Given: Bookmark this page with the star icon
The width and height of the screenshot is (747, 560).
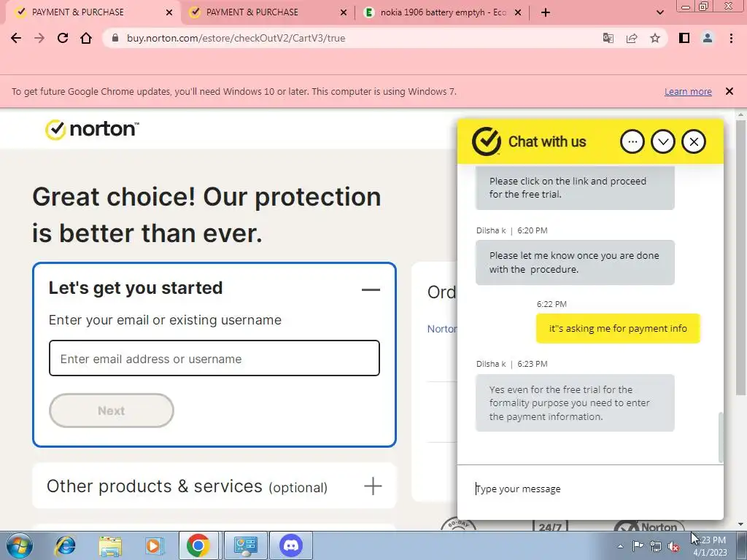Looking at the screenshot, I should click(655, 38).
